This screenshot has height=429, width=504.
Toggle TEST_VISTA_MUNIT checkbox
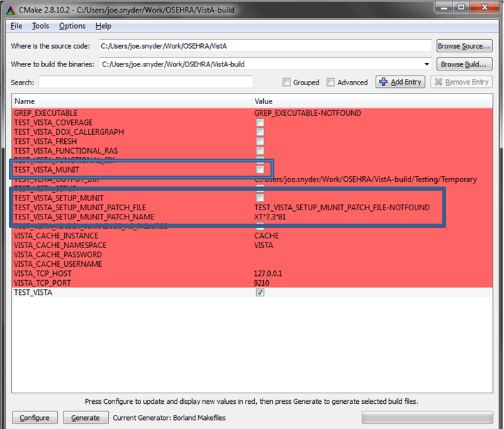[260, 170]
